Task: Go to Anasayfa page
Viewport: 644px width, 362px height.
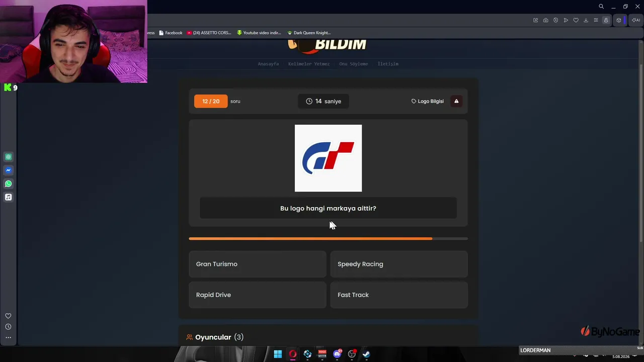Action: pyautogui.click(x=268, y=64)
